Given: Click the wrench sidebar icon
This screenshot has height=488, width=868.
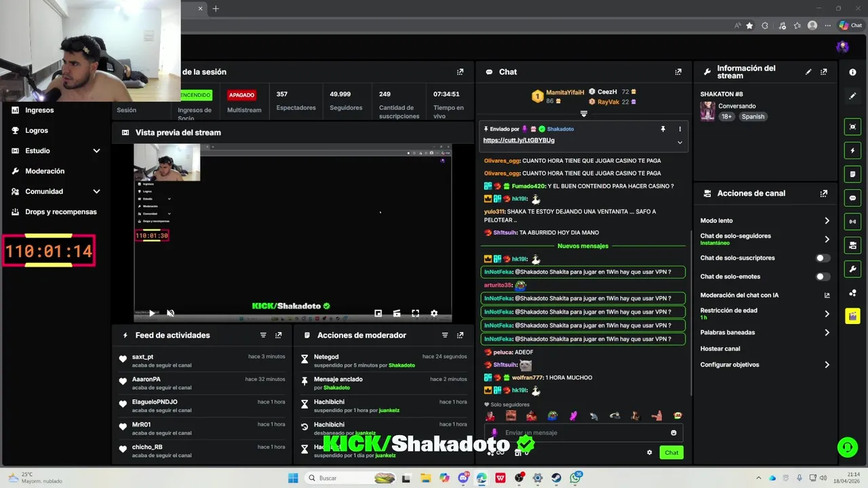Looking at the screenshot, I should point(852,269).
